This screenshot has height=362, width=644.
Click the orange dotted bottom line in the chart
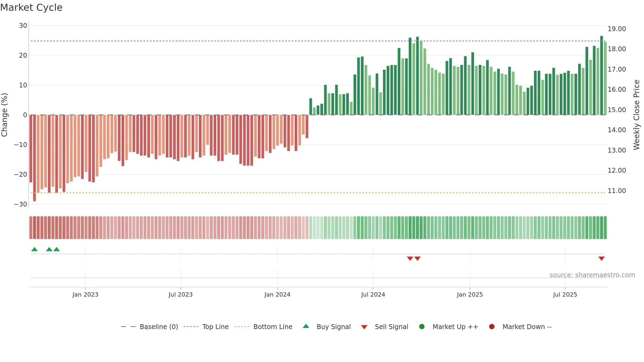(318, 193)
